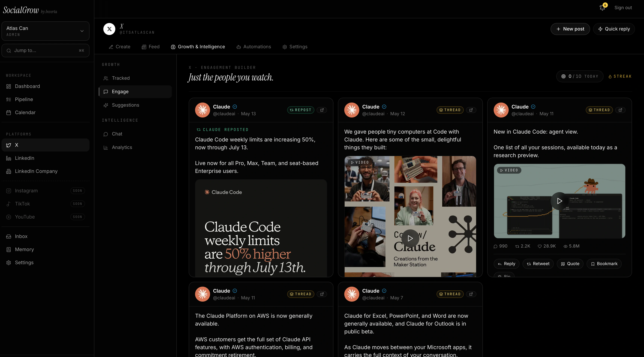The width and height of the screenshot is (644, 357).
Task: Open the Intelligence Chat section
Action: (x=135, y=134)
